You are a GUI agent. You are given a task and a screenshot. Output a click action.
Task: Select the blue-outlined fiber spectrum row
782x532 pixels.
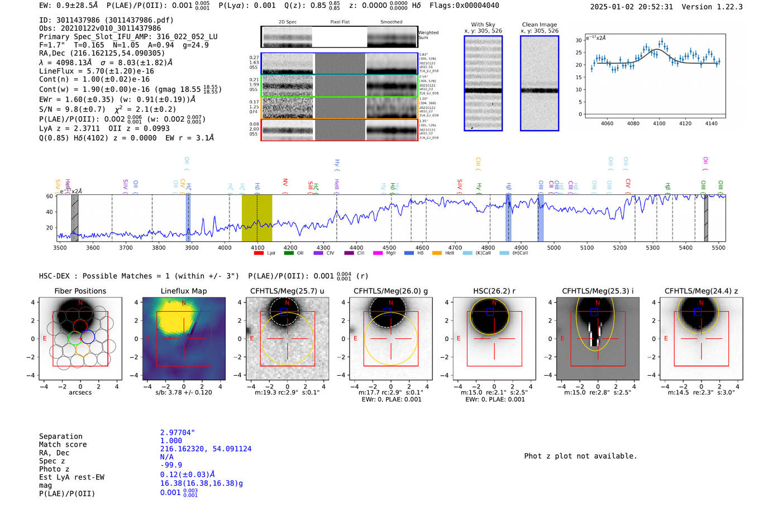coord(340,64)
